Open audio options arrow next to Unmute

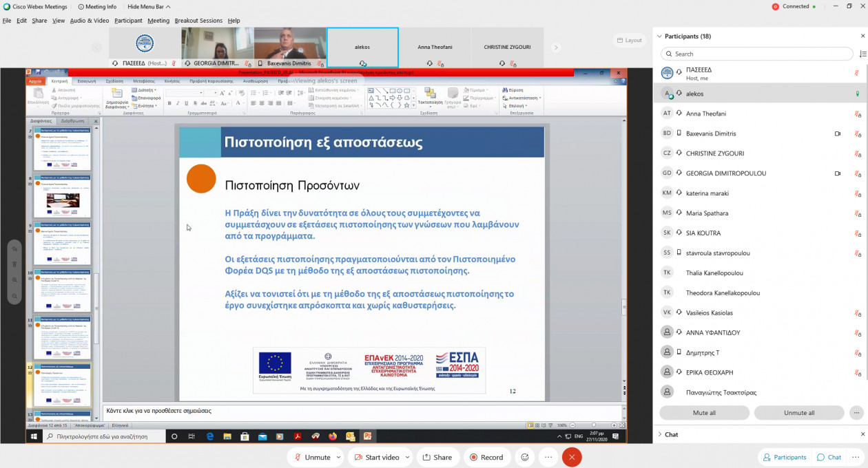[338, 457]
